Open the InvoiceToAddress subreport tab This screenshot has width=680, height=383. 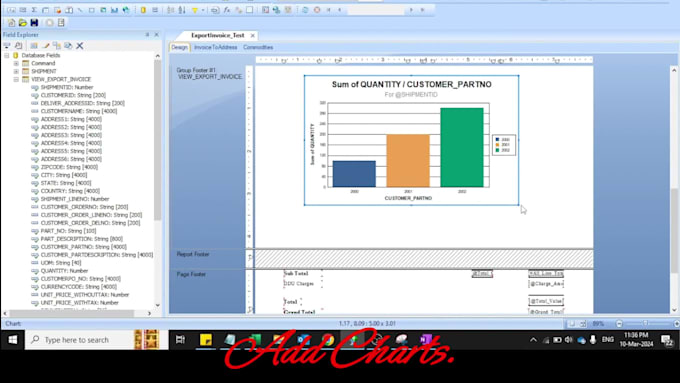[x=216, y=47]
